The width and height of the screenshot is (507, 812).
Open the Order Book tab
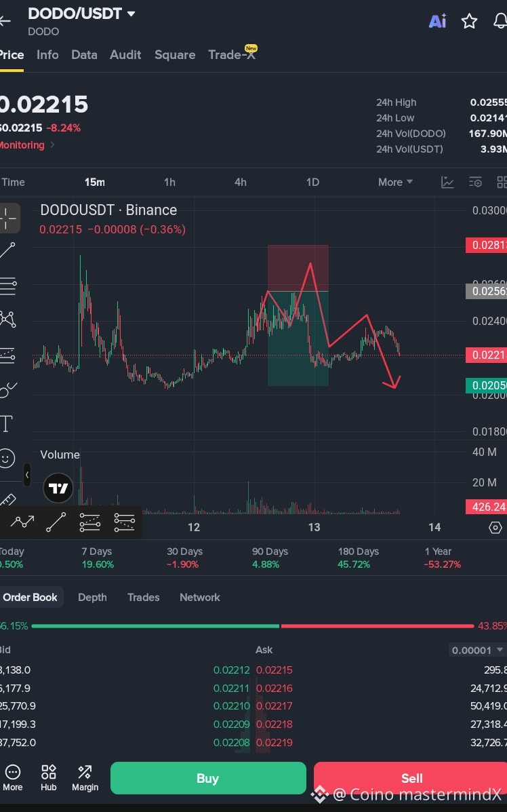(30, 597)
